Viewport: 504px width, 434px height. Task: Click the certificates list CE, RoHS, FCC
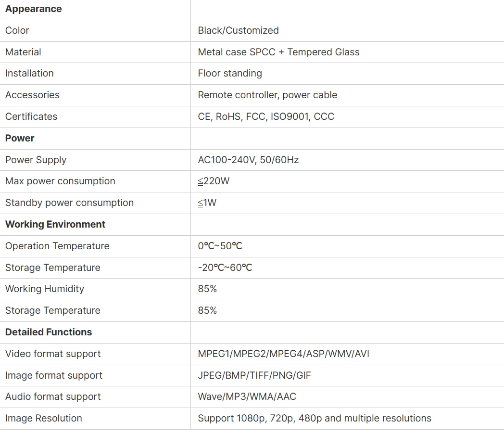pyautogui.click(x=266, y=116)
